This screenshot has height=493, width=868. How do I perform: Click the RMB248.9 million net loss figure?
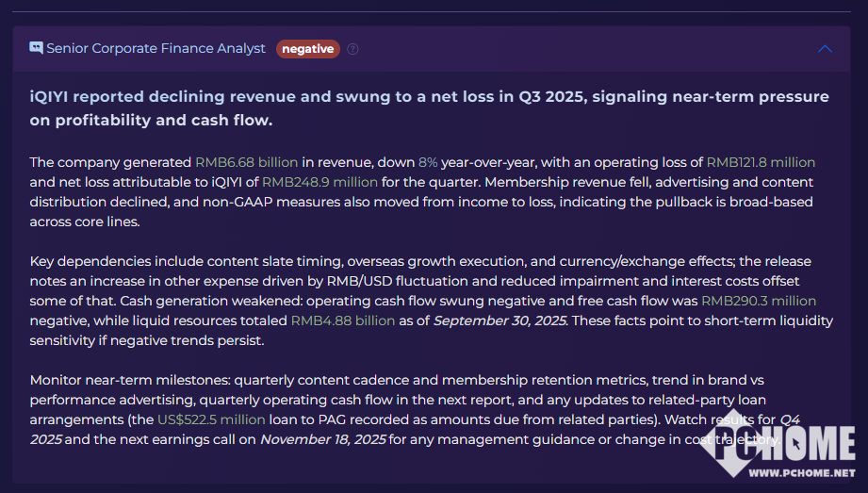coord(319,182)
